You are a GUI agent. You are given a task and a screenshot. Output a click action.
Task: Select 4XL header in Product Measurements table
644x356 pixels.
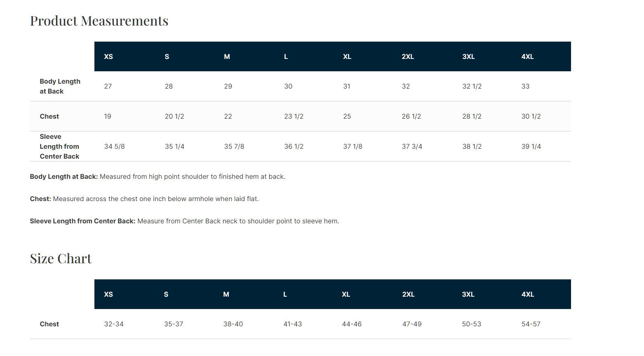(527, 56)
